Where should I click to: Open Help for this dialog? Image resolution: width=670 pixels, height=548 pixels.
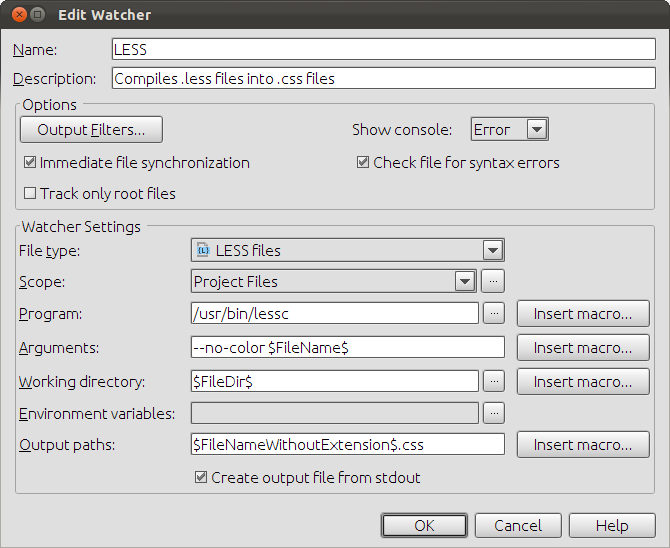612,525
